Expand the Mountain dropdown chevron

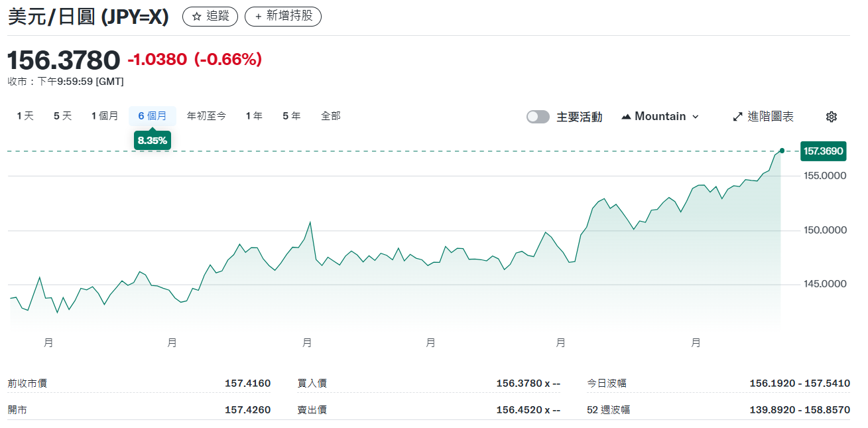696,117
